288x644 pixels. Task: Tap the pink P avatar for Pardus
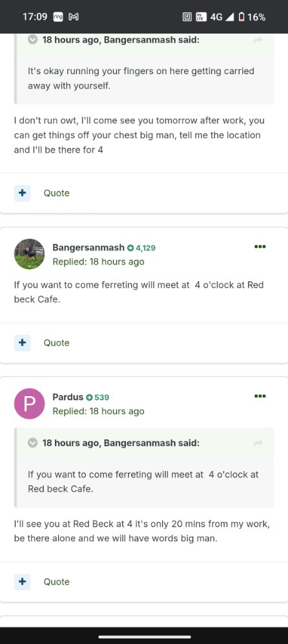point(29,404)
